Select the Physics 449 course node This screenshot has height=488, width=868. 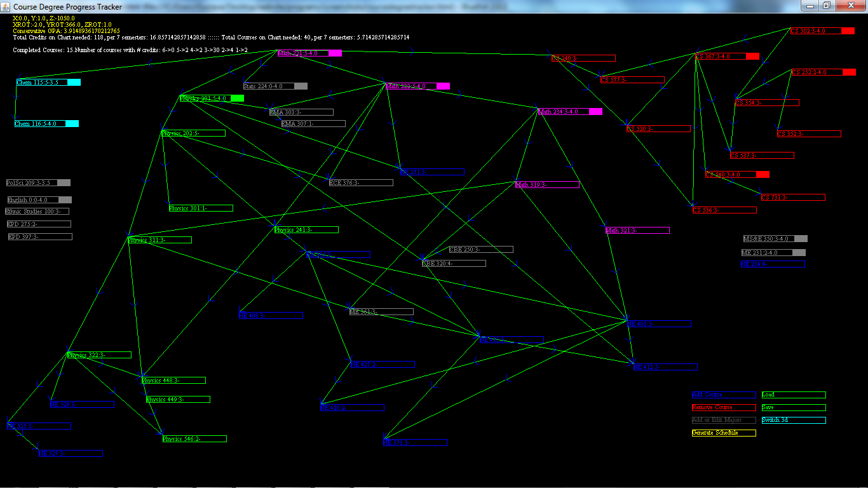[178, 400]
